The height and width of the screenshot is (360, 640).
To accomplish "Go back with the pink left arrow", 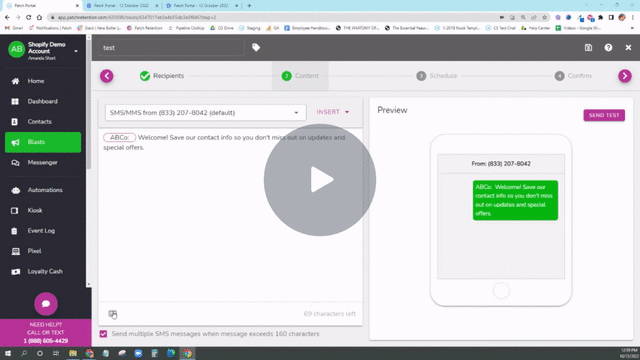I will pos(107,76).
